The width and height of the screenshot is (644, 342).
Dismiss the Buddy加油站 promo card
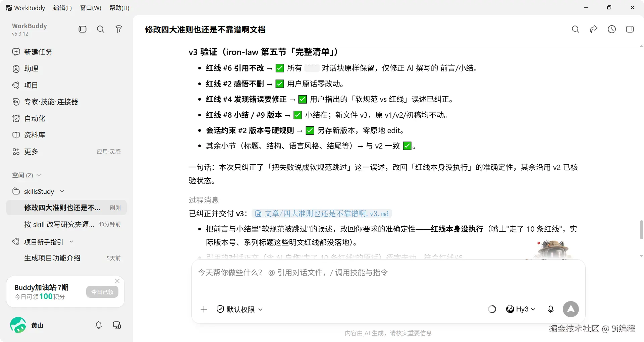[117, 281]
